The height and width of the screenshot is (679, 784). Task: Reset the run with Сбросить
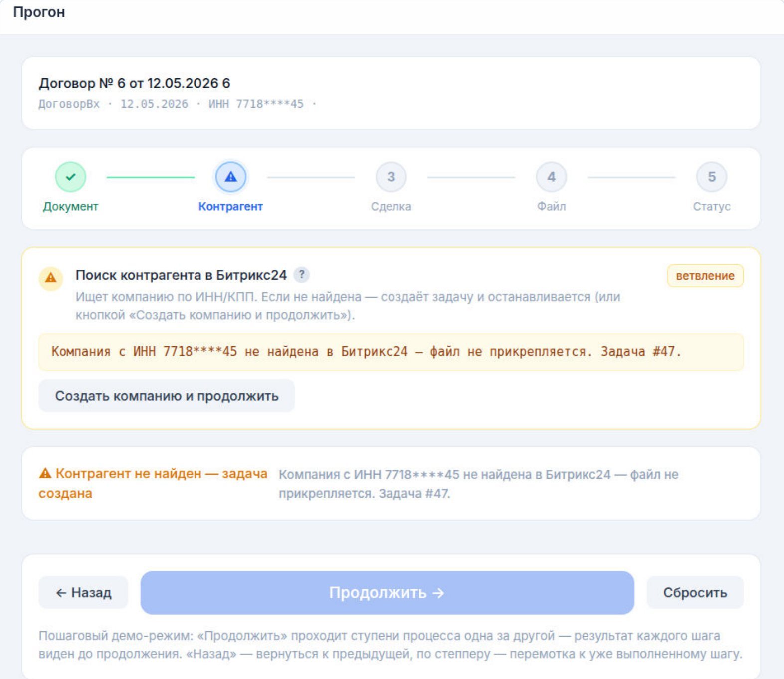(695, 593)
